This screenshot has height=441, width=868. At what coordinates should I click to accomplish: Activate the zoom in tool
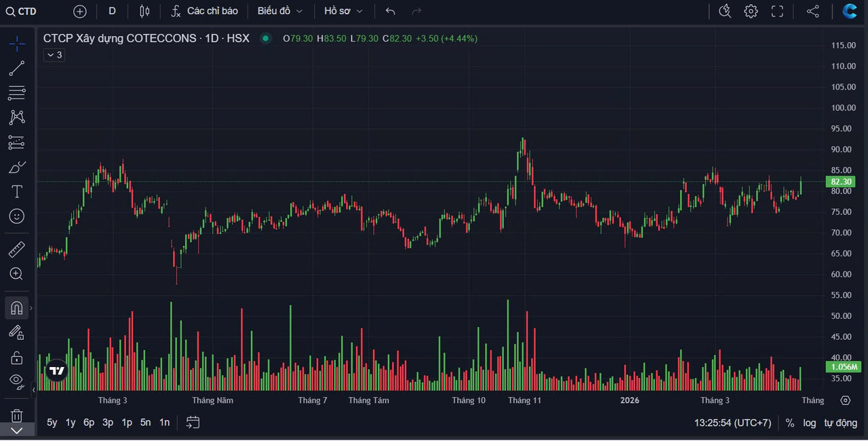[x=17, y=274]
